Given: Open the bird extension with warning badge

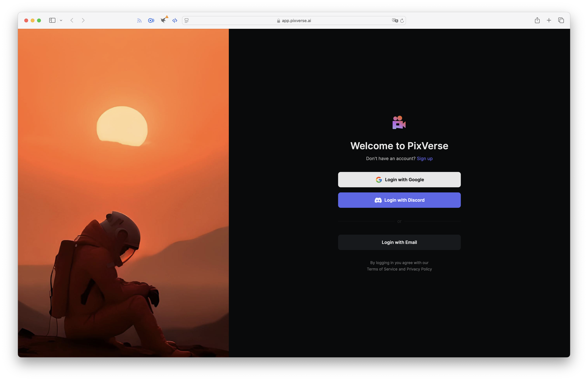Looking at the screenshot, I should [x=163, y=20].
